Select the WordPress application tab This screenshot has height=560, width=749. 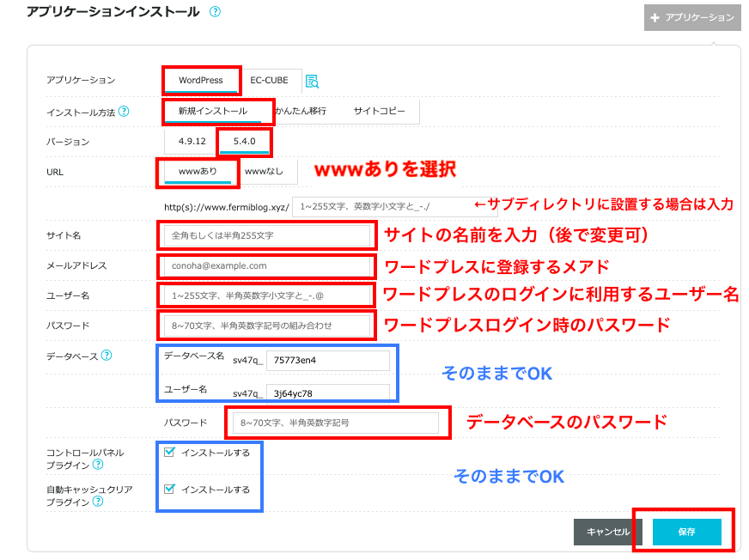201,80
